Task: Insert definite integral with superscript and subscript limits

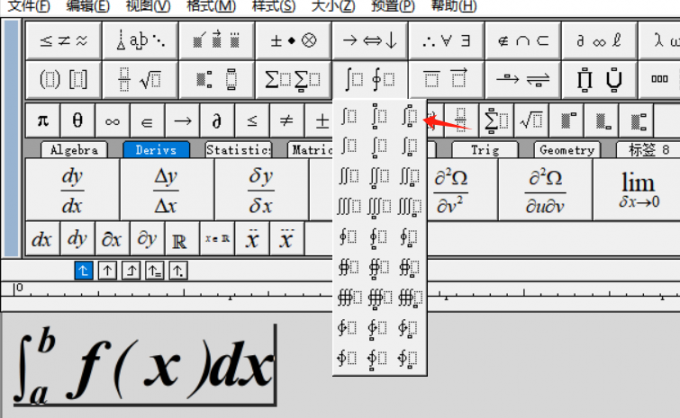Action: (409, 116)
